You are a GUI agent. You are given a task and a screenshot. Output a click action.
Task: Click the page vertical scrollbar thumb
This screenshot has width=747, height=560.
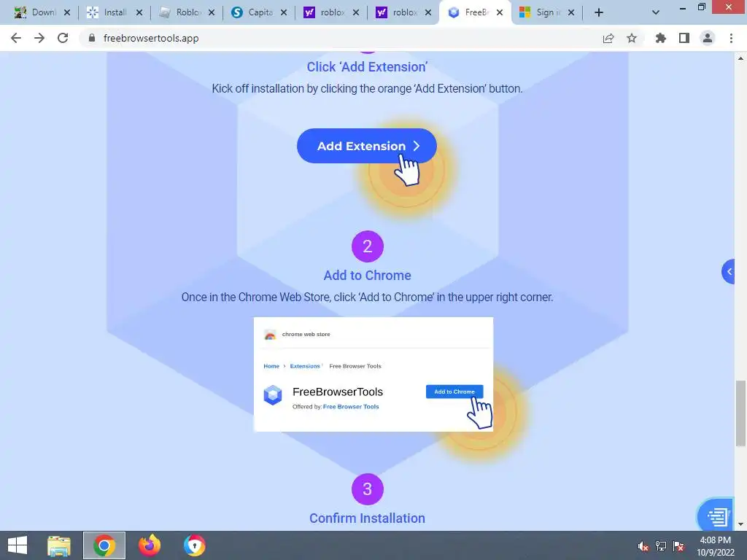click(x=740, y=413)
